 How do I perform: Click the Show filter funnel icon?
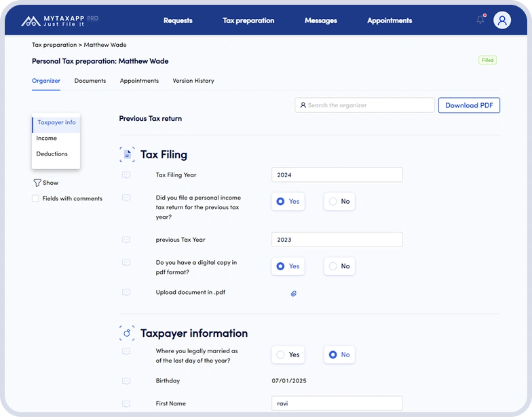click(37, 183)
